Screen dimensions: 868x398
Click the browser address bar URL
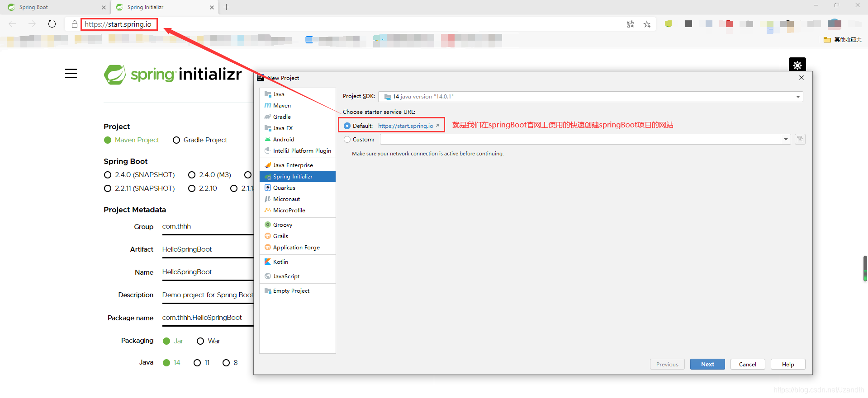(118, 24)
